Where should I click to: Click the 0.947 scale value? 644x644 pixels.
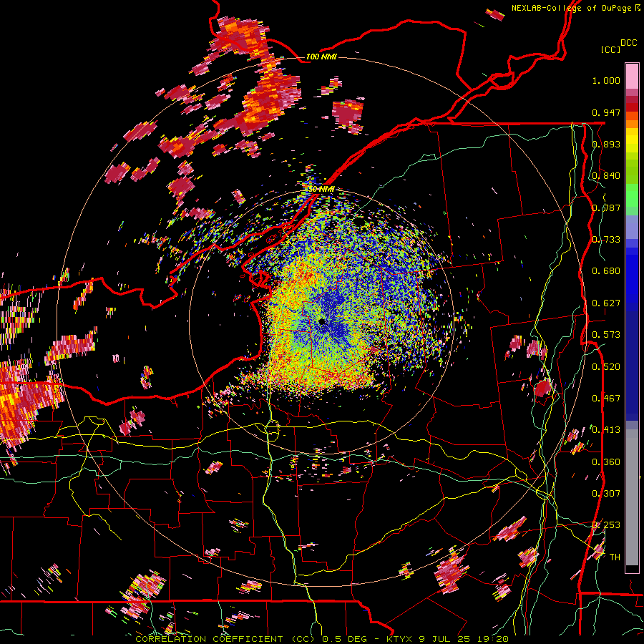606,112
